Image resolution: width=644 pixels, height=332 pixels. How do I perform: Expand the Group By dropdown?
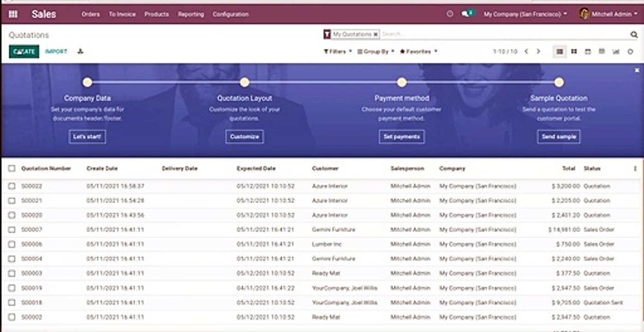coord(376,52)
